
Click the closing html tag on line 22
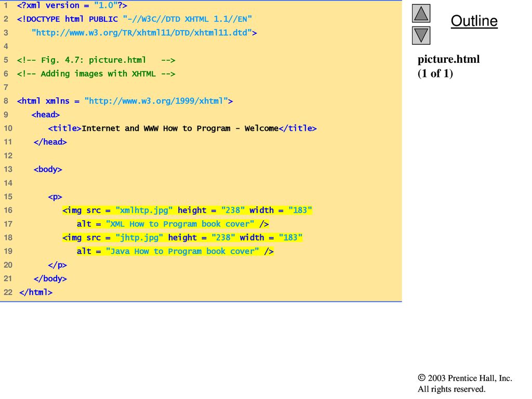[36, 292]
